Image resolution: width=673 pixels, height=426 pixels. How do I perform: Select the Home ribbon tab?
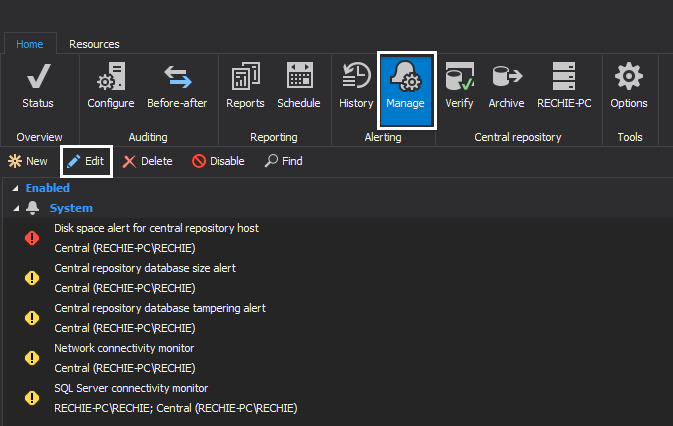tap(30, 44)
